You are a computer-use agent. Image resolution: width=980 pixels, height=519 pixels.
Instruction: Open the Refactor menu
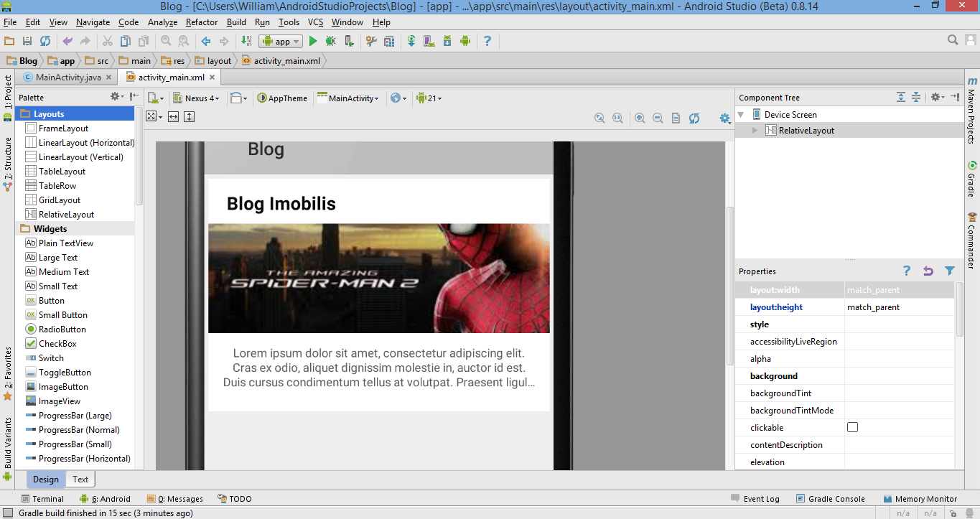(x=202, y=22)
